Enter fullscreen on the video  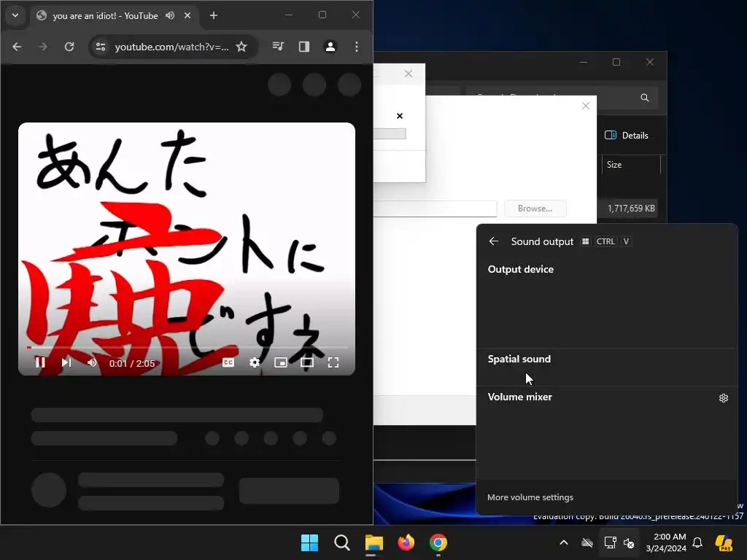(x=333, y=363)
